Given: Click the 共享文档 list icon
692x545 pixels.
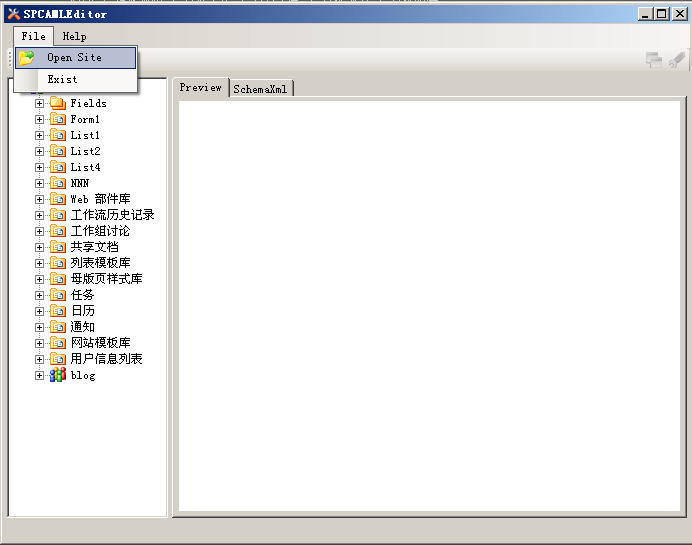Looking at the screenshot, I should click(58, 247).
